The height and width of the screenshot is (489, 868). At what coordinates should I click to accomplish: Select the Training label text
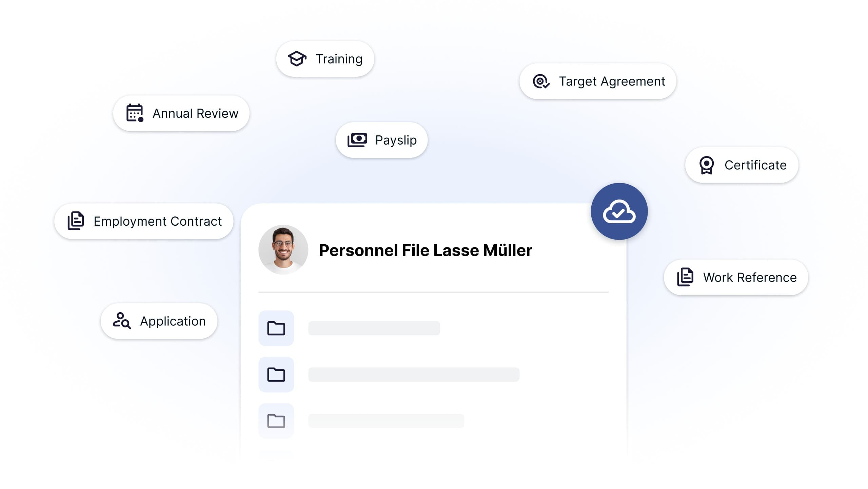click(339, 59)
